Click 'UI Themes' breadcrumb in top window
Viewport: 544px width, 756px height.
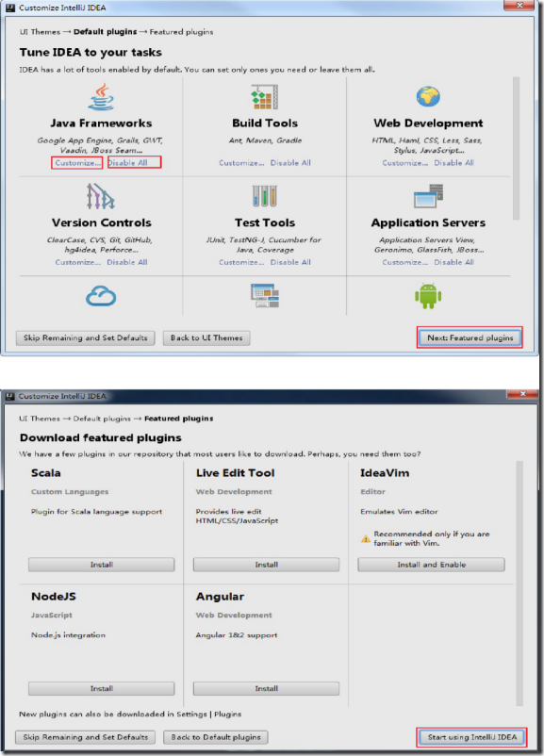(x=40, y=32)
